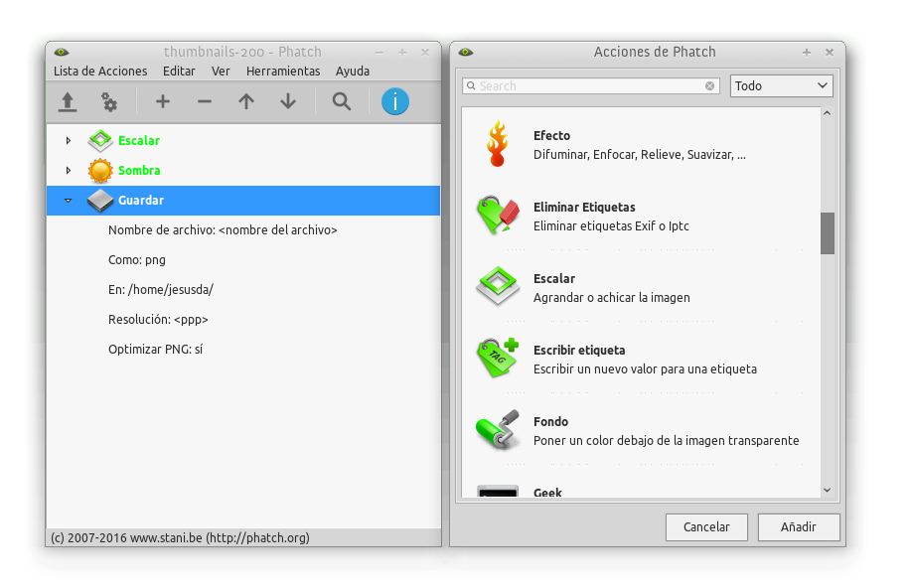Open the Todo category dropdown
Viewport: 910px width, 588px height.
click(x=781, y=85)
